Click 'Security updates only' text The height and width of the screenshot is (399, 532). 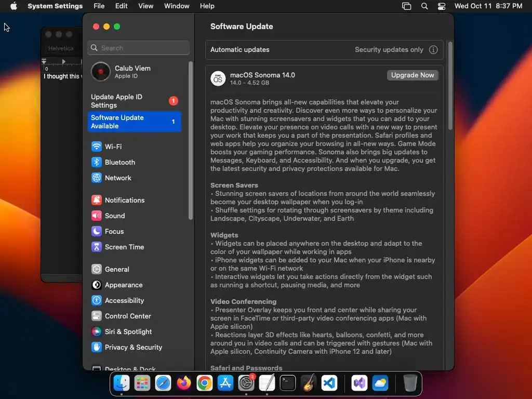click(x=389, y=50)
